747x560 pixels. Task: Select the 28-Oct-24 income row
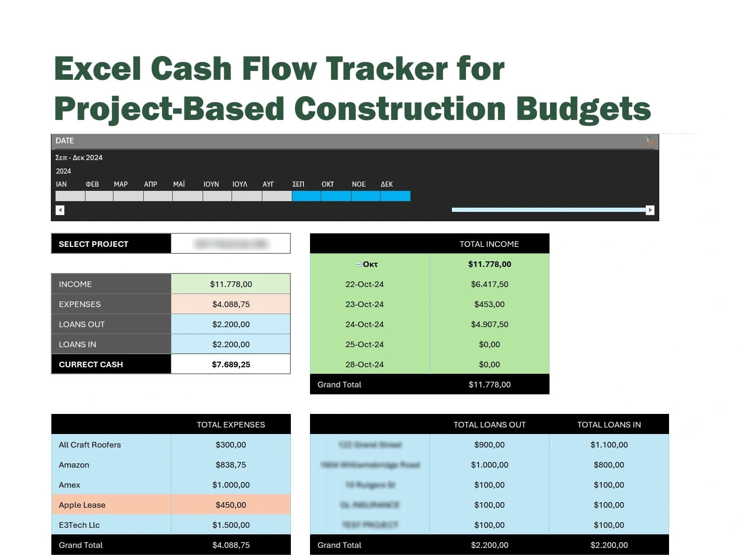click(x=430, y=364)
